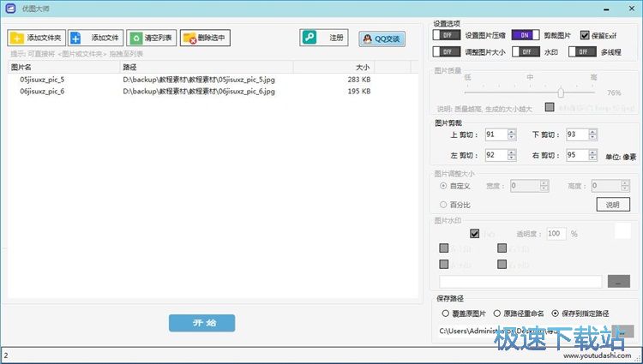
Task: Click the 高度 height field
Action: (606, 186)
